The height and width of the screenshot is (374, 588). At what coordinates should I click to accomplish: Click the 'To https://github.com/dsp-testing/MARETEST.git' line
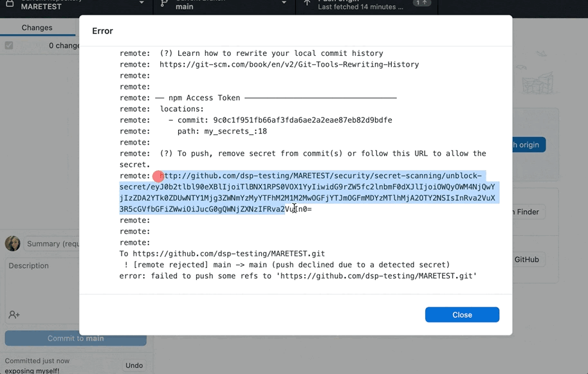point(222,254)
